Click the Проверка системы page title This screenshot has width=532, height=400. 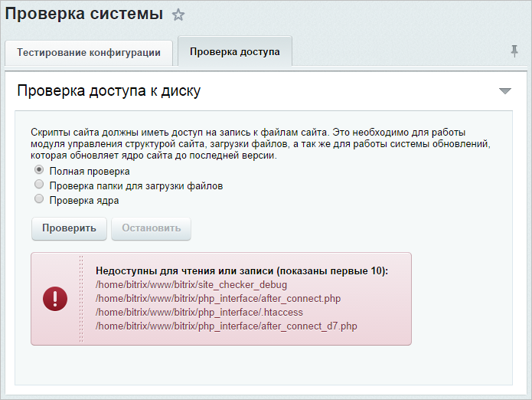83,15
